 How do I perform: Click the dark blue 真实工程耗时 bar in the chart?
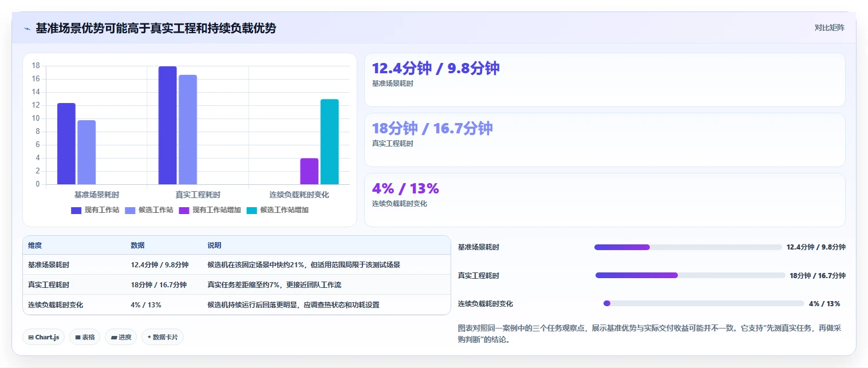[168, 125]
